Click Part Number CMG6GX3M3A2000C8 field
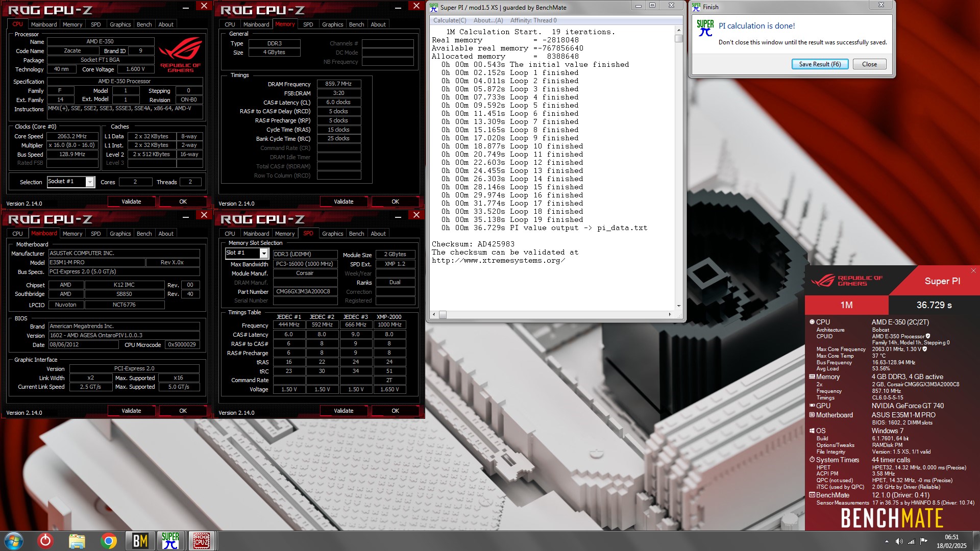980x551 pixels. pyautogui.click(x=305, y=292)
